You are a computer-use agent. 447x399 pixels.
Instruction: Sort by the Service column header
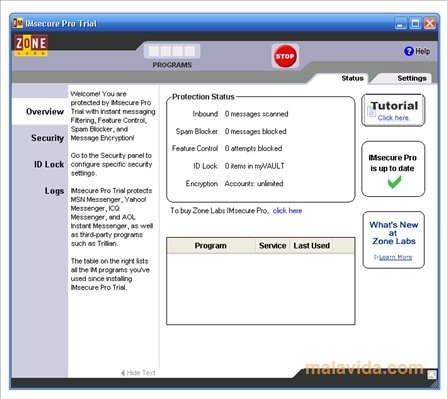click(x=272, y=246)
